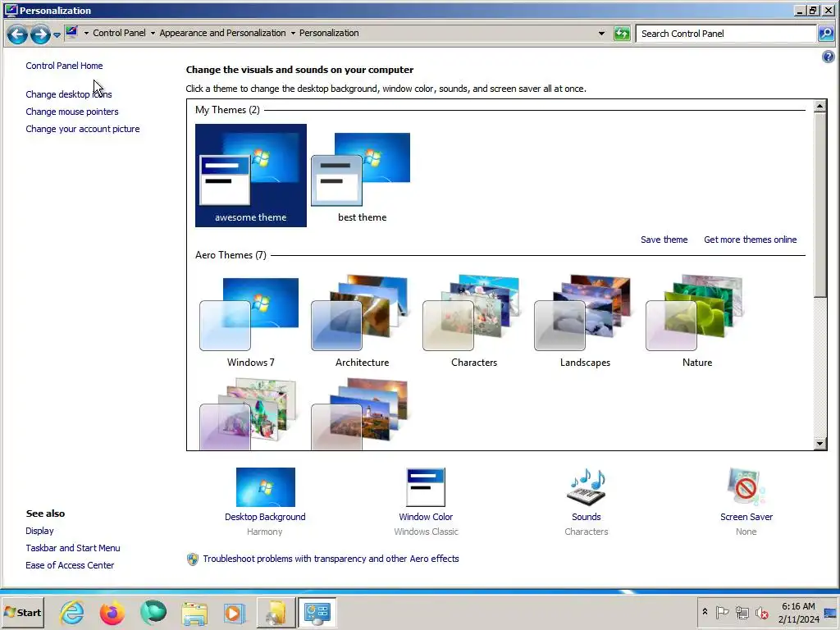The height and width of the screenshot is (630, 840).
Task: Go to the Control Panel breadcrumb
Action: point(119,33)
